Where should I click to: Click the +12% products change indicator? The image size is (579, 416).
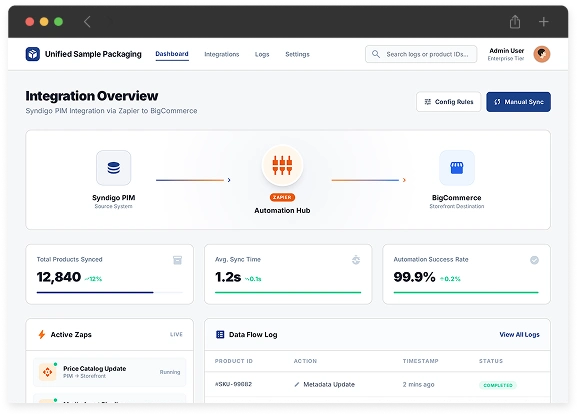(93, 279)
